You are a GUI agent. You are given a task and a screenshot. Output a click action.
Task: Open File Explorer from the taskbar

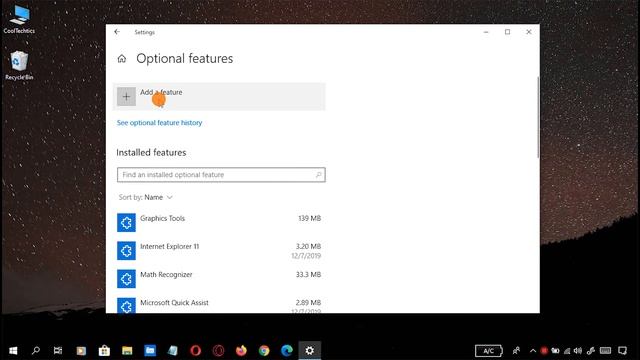click(x=127, y=351)
